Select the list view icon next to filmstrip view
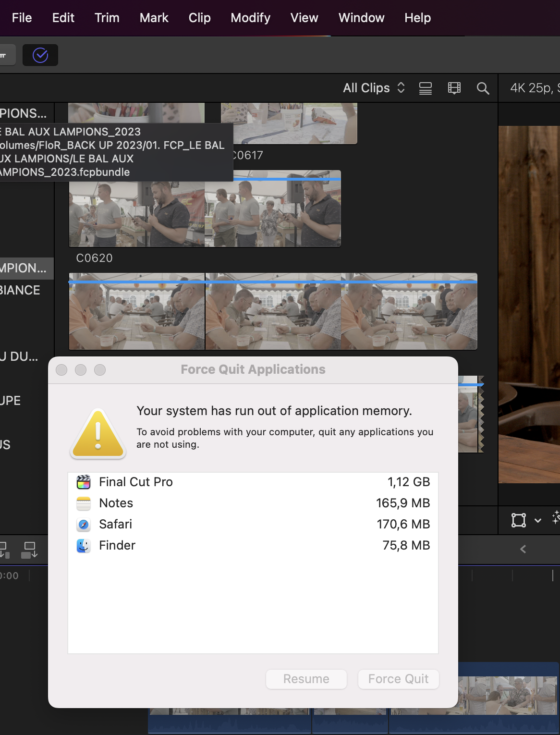This screenshot has width=560, height=735. point(426,88)
